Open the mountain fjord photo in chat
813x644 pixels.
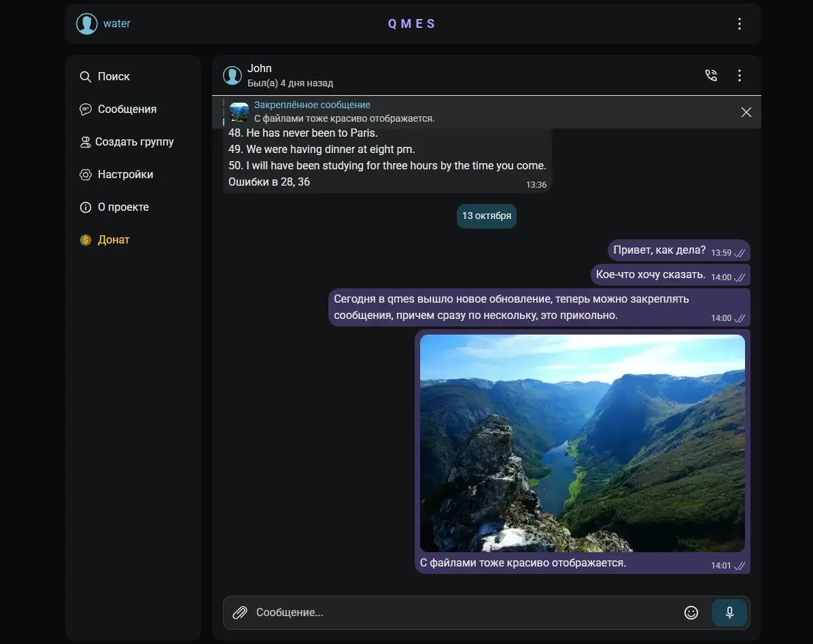583,443
